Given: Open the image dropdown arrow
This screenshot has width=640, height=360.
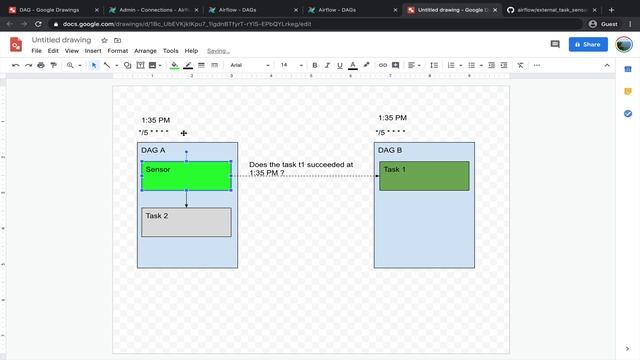Looking at the screenshot, I should pos(160,65).
